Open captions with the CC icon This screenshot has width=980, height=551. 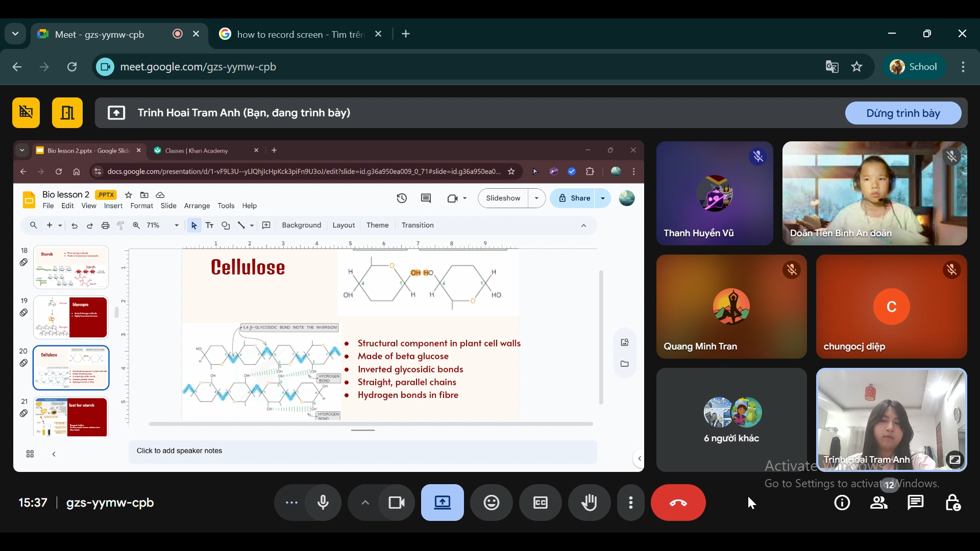tap(540, 503)
